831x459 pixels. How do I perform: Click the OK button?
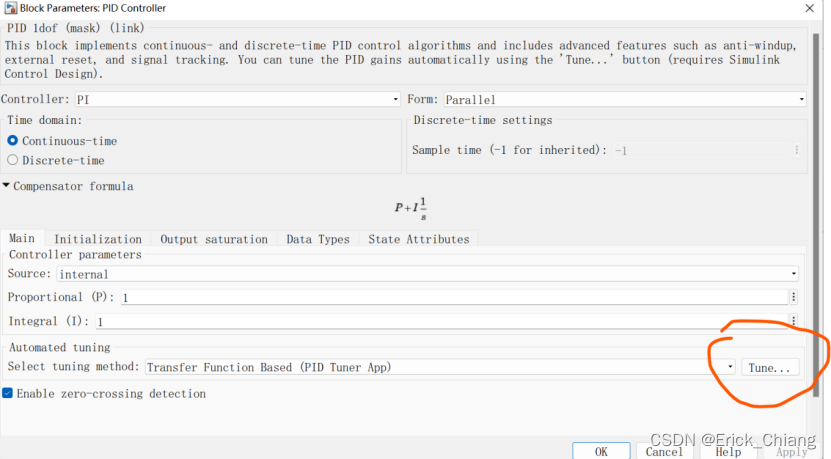[601, 452]
